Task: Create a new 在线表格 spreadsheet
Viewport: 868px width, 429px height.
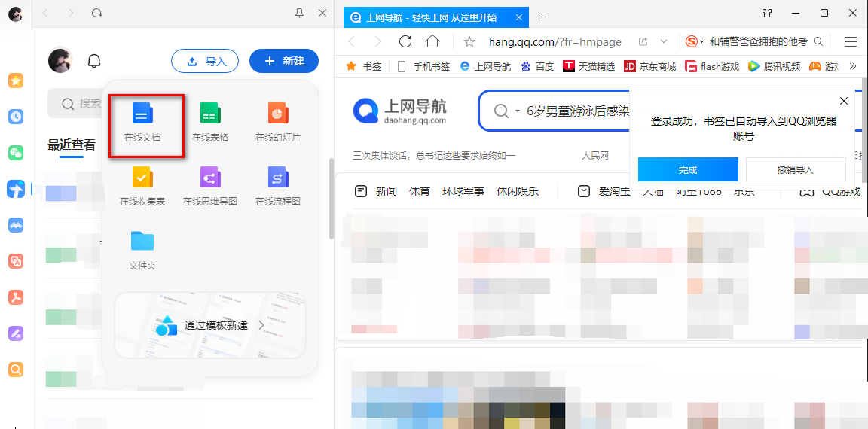Action: click(x=210, y=122)
